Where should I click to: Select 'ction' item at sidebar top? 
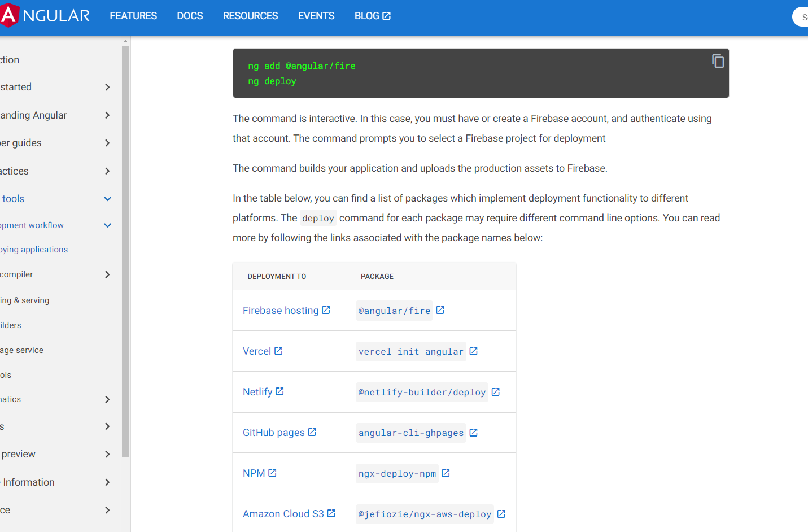point(10,60)
